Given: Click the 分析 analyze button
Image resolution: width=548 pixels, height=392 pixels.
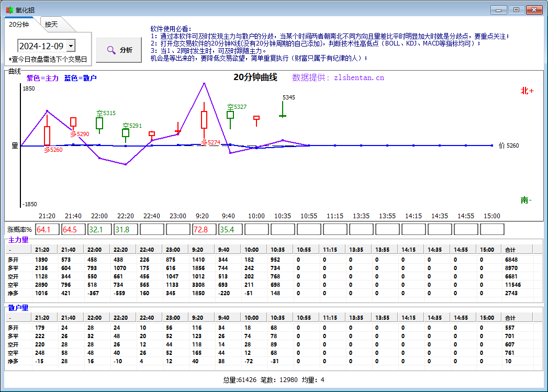Looking at the screenshot, I should [x=119, y=50].
